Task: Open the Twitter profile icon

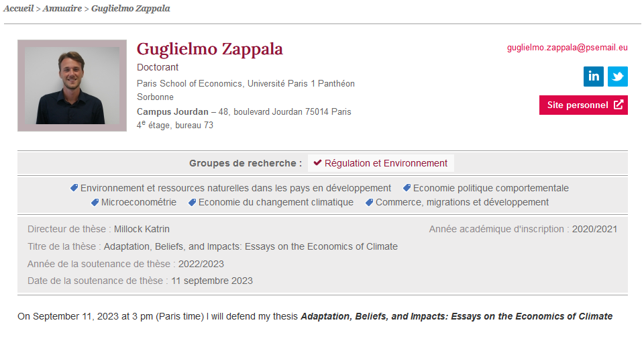Action: coord(618,77)
